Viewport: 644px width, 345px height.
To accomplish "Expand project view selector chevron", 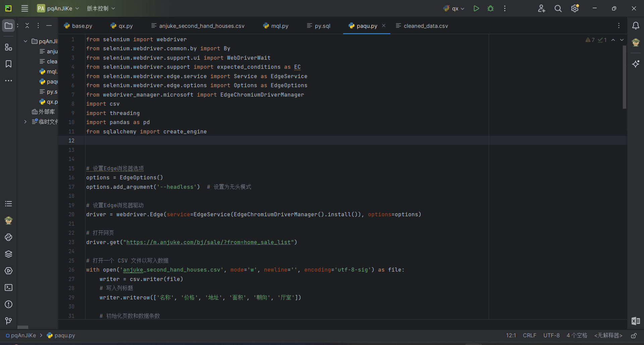I will click(18, 25).
